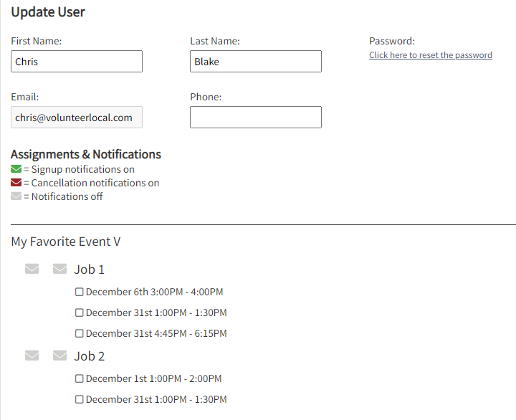
Task: Click the 'Phone:' label
Action: click(x=206, y=97)
